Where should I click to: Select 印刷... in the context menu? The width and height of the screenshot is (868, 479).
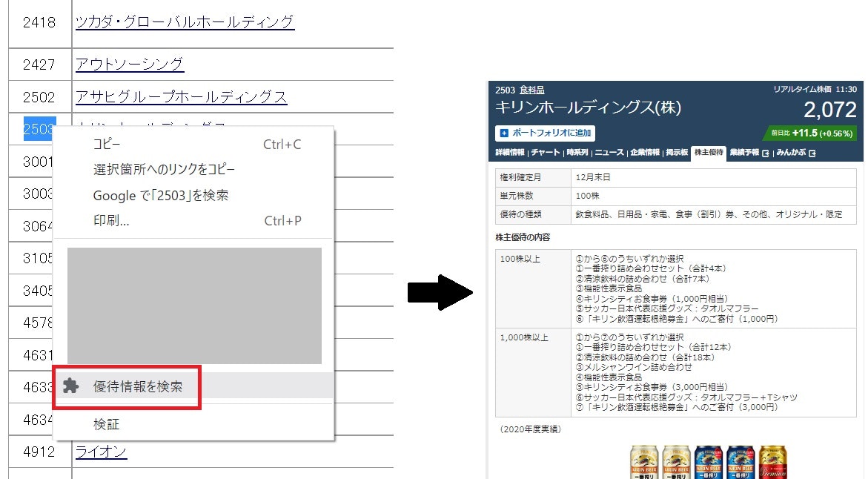pyautogui.click(x=193, y=220)
